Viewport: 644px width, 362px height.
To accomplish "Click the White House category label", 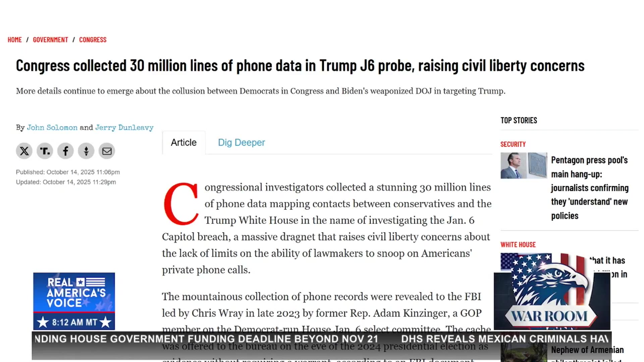I will [x=518, y=245].
